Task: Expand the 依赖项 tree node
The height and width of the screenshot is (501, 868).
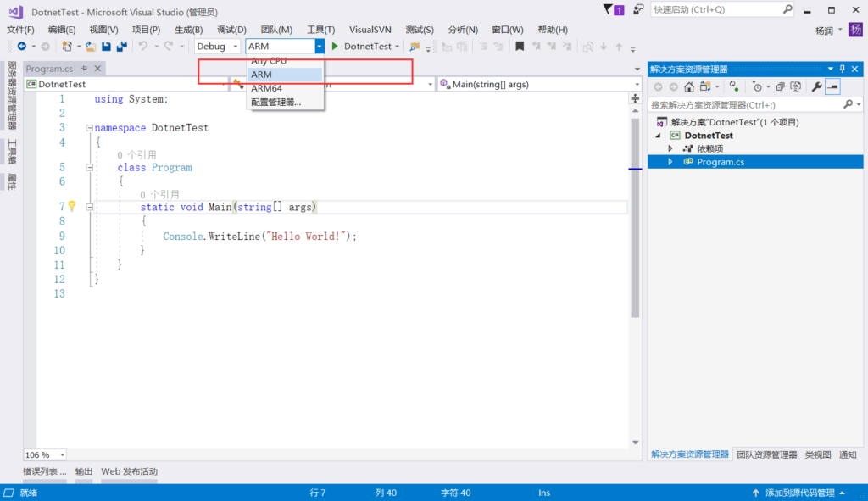Action: pyautogui.click(x=670, y=148)
